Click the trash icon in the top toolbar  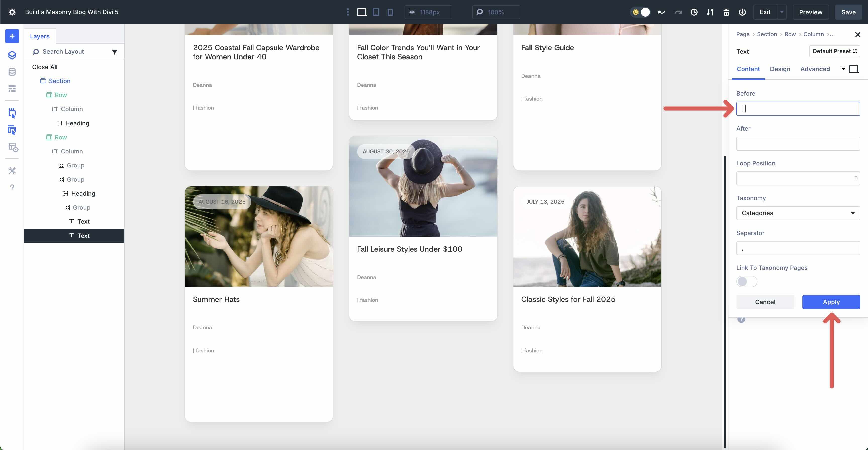(x=726, y=12)
